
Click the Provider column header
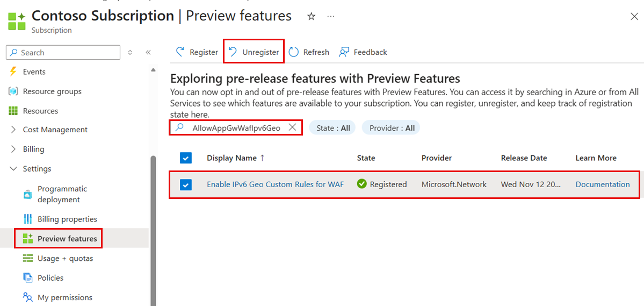point(437,158)
